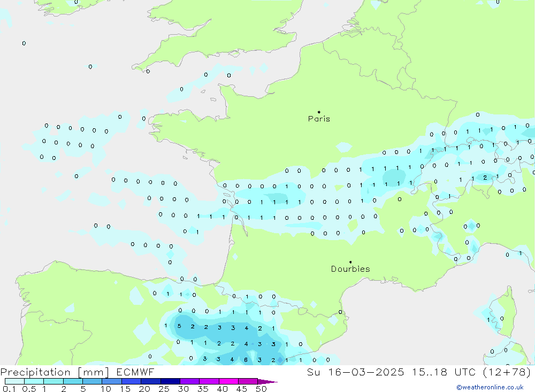This screenshot has width=535, height=392.
Task: Click the legend value label 0.5
Action: [29, 389]
